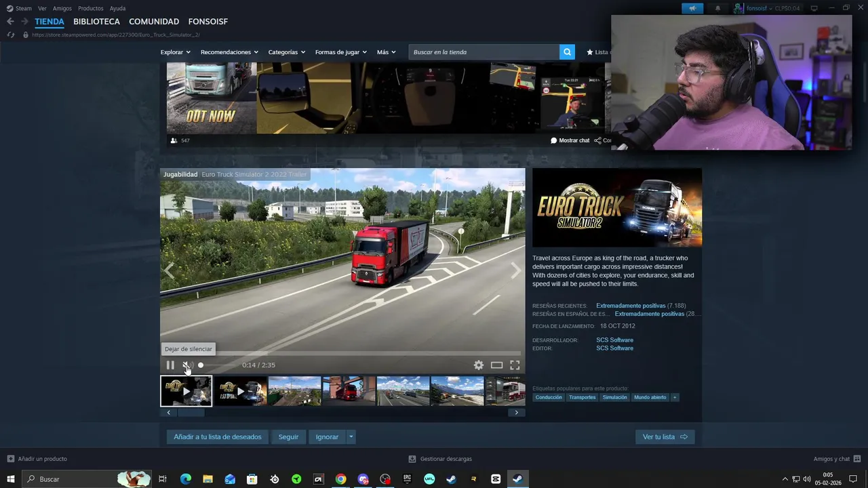Expand the Categorías dropdown
The width and height of the screenshot is (868, 488).
click(286, 52)
